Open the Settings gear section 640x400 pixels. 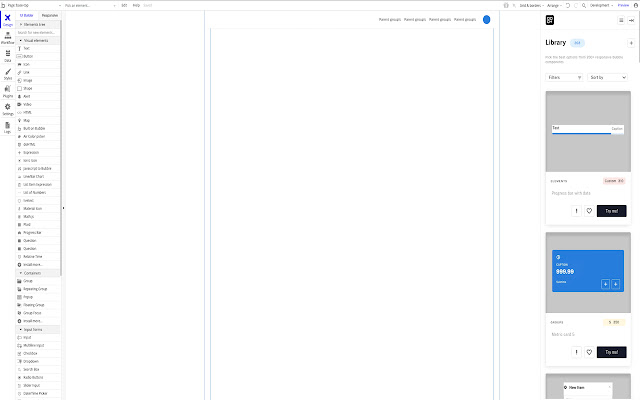click(x=7, y=109)
